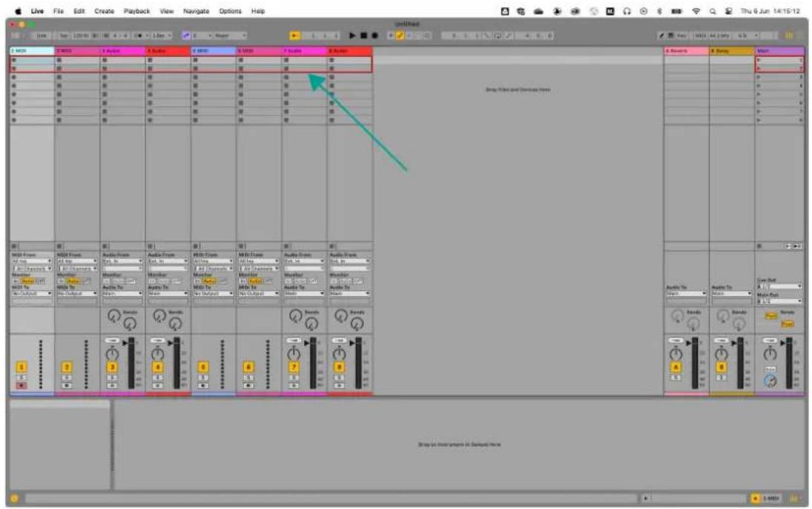
Task: Open the macOS Wi-Fi status menu
Action: click(696, 11)
